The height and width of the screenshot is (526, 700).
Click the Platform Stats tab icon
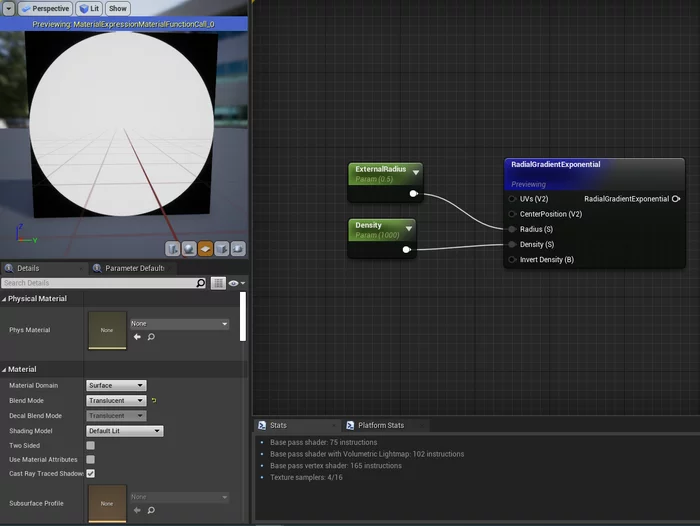(350, 426)
